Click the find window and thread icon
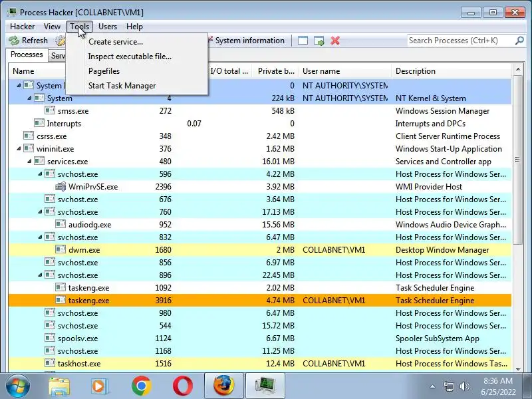 (x=319, y=41)
